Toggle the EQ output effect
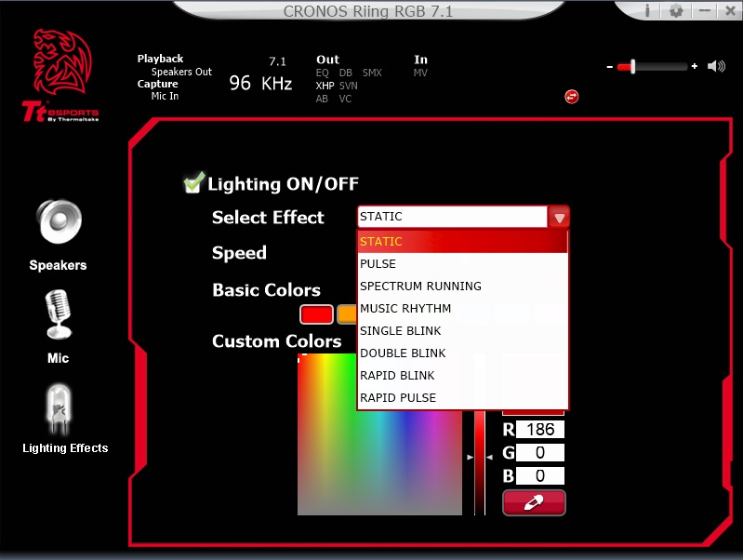The height and width of the screenshot is (560, 743). click(x=323, y=73)
